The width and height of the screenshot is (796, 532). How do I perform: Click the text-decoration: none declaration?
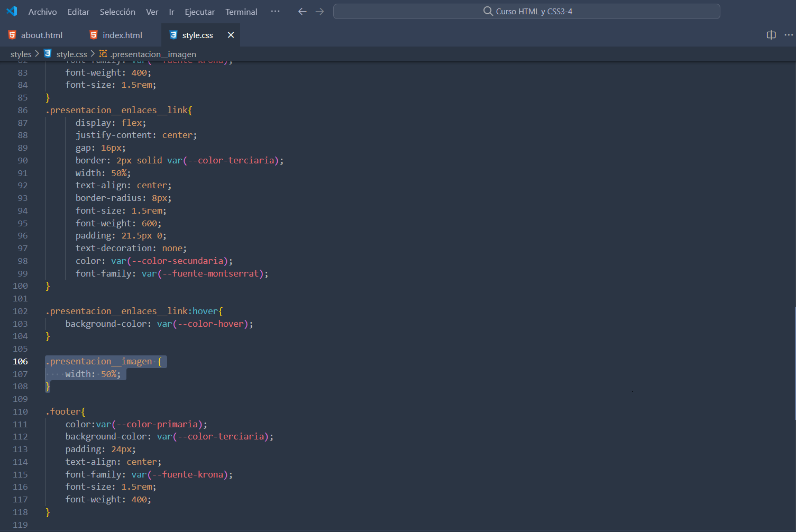(x=131, y=248)
